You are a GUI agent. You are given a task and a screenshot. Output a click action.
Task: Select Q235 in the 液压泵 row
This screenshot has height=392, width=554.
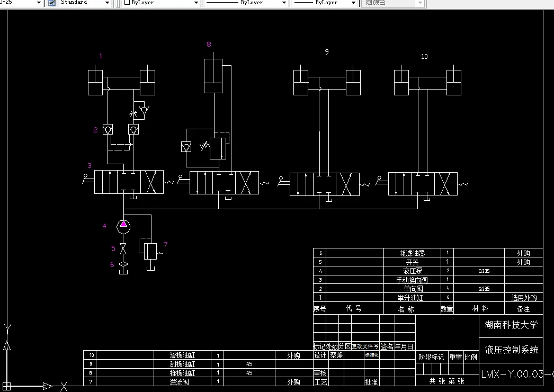(484, 271)
